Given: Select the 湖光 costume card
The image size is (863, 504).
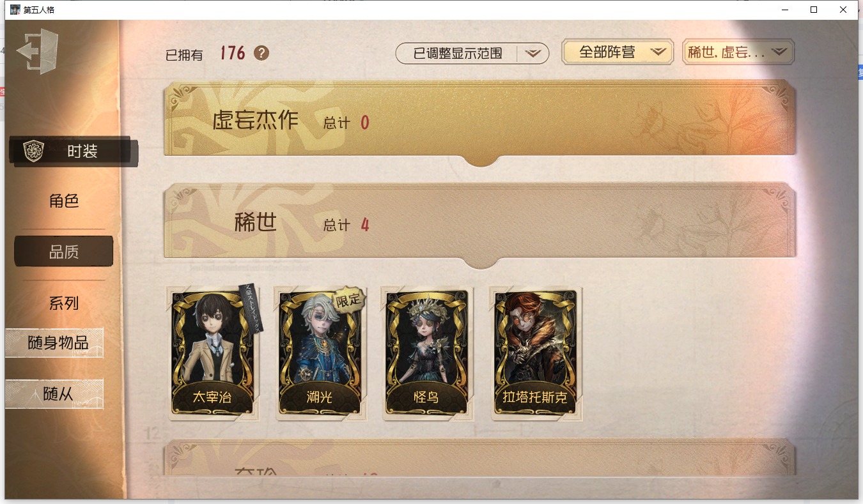Looking at the screenshot, I should (321, 353).
